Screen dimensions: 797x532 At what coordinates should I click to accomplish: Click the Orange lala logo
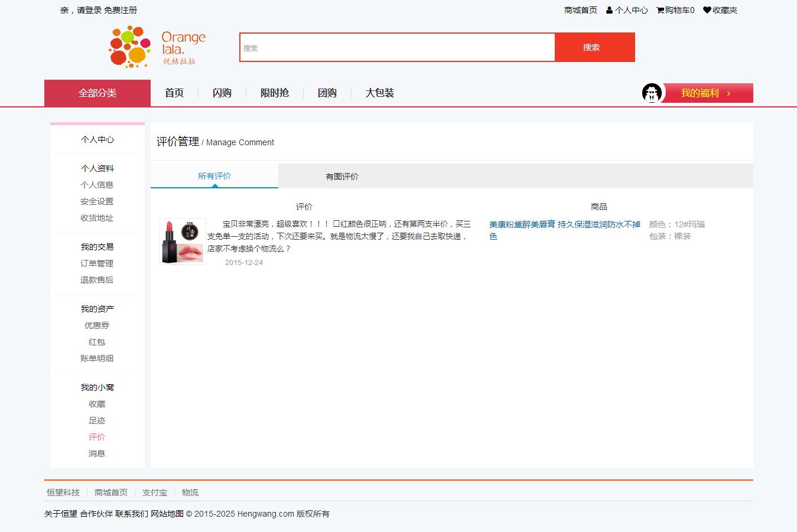coord(157,47)
